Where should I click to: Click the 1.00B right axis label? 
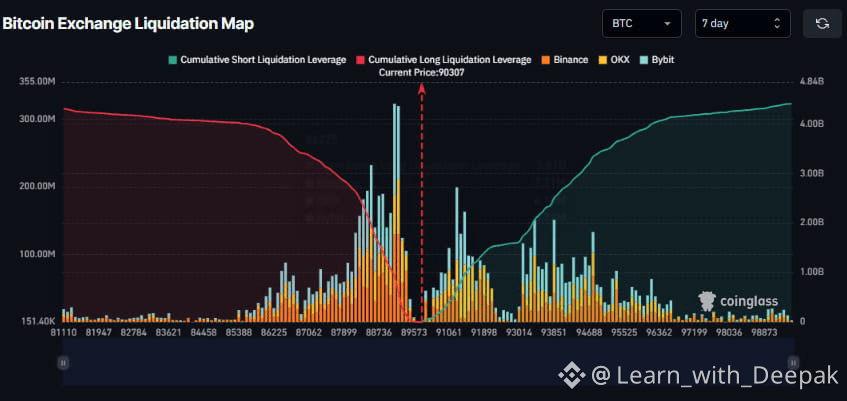[x=810, y=272]
